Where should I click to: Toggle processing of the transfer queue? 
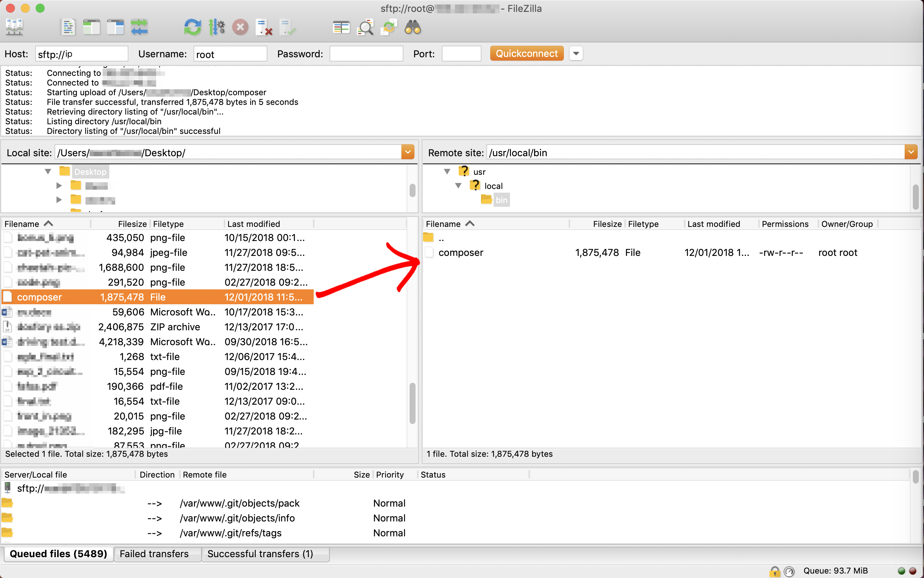tap(217, 28)
